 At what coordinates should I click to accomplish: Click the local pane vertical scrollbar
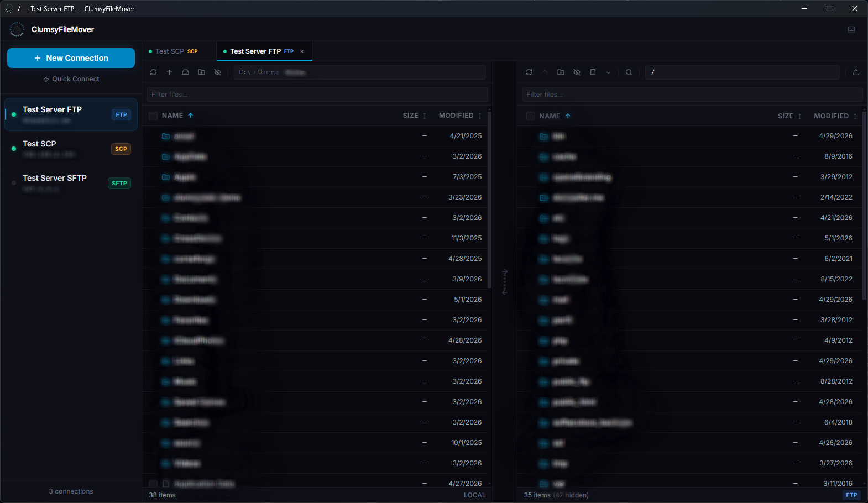point(490,199)
